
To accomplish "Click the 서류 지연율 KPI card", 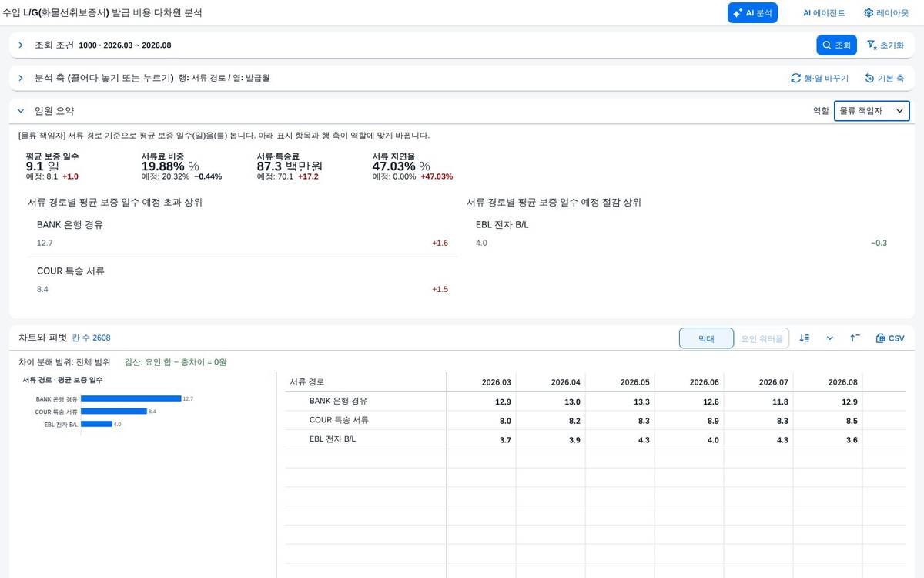I will tap(413, 166).
